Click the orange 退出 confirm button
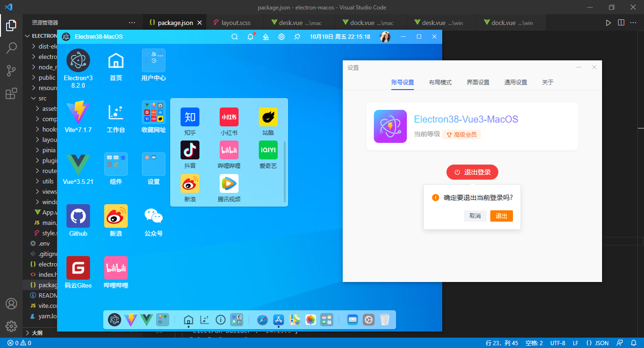The width and height of the screenshot is (644, 348). [501, 216]
